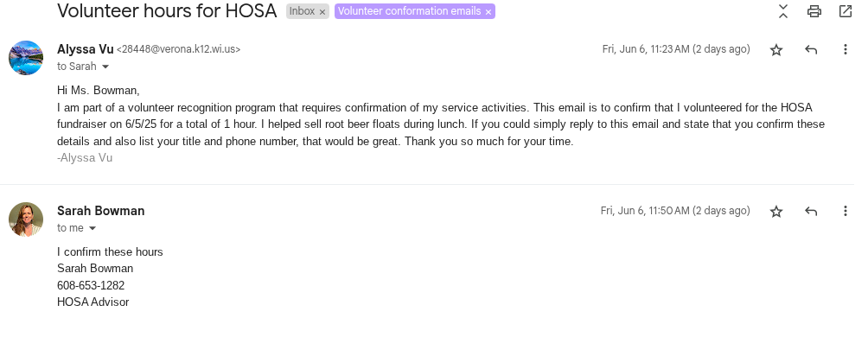Click sender name Alyssa Vu
This screenshot has width=868, height=356.
coord(85,49)
